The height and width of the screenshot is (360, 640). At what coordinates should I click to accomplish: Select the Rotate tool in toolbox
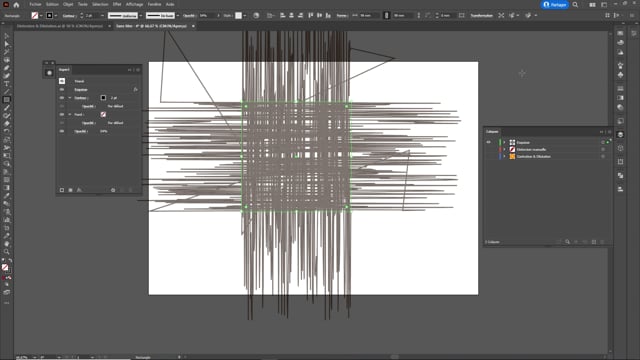coord(7,131)
